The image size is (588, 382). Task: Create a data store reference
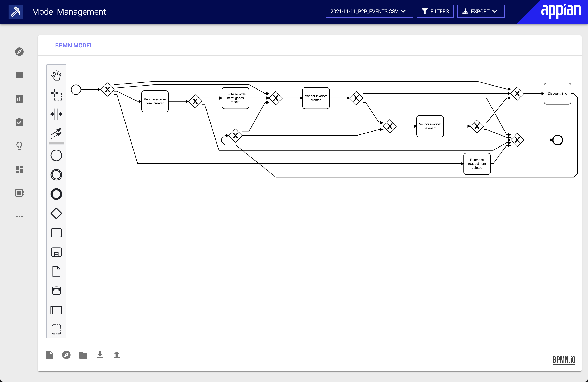(56, 291)
